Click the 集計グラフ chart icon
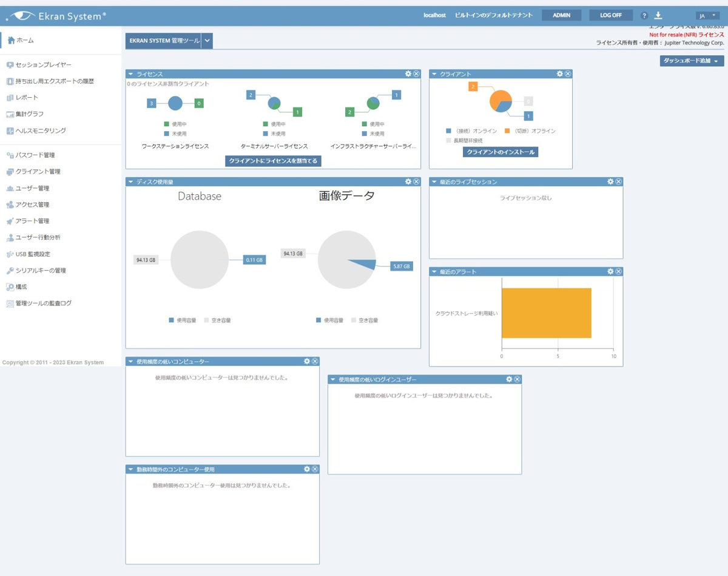The height and width of the screenshot is (576, 728). [x=10, y=114]
